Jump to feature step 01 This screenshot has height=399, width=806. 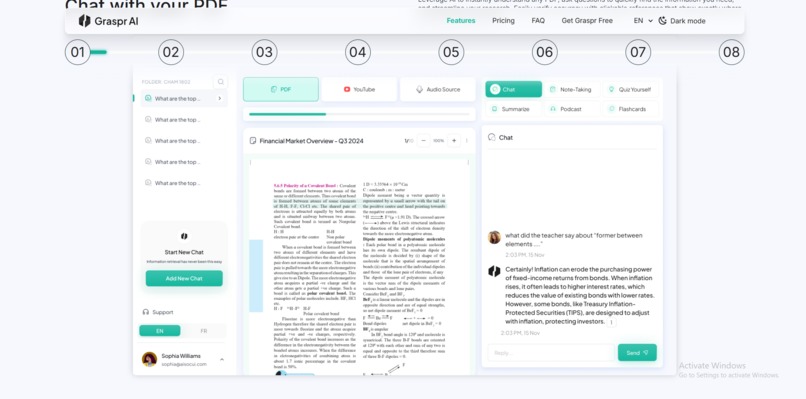78,52
